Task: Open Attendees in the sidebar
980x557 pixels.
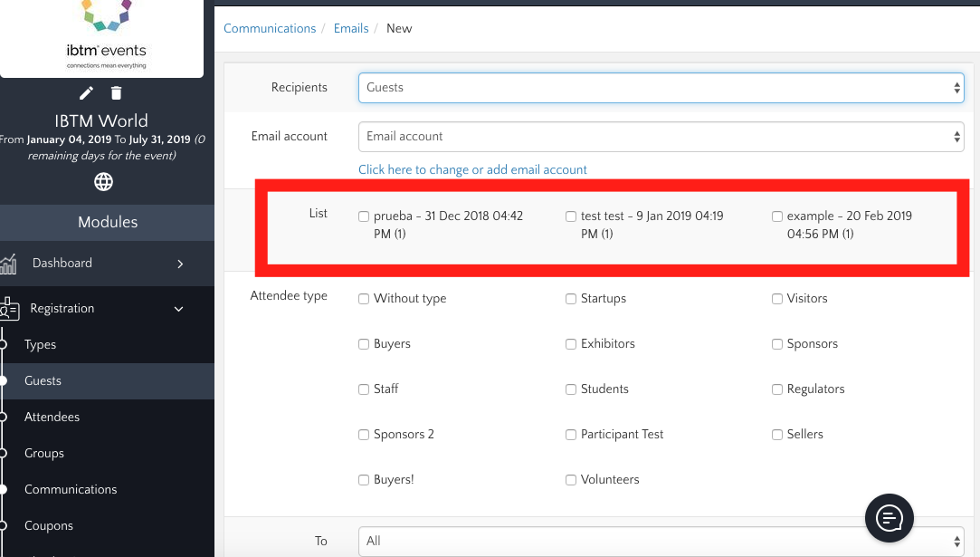Action: click(x=52, y=417)
